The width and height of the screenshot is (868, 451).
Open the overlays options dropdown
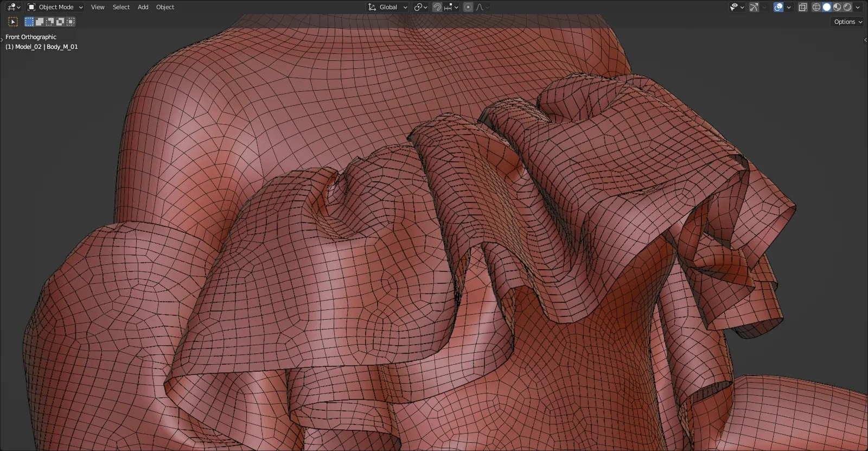coord(789,7)
